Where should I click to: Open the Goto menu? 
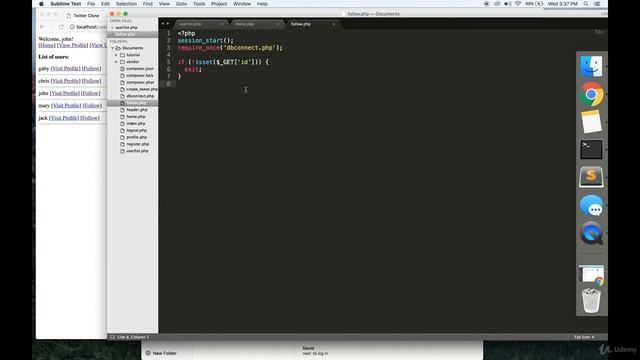181,4
